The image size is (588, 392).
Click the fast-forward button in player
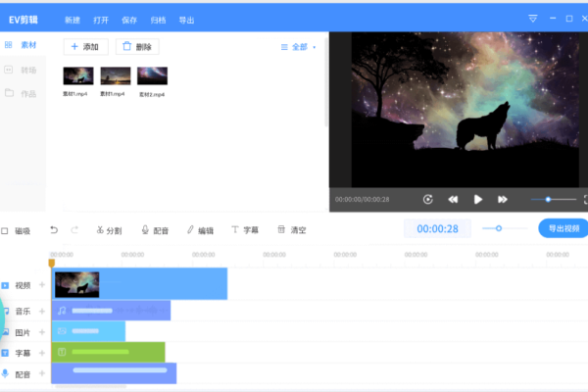[503, 199]
